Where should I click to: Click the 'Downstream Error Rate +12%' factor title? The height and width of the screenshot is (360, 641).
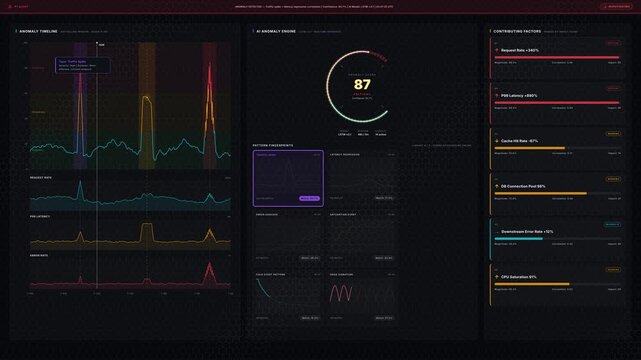[x=527, y=232]
